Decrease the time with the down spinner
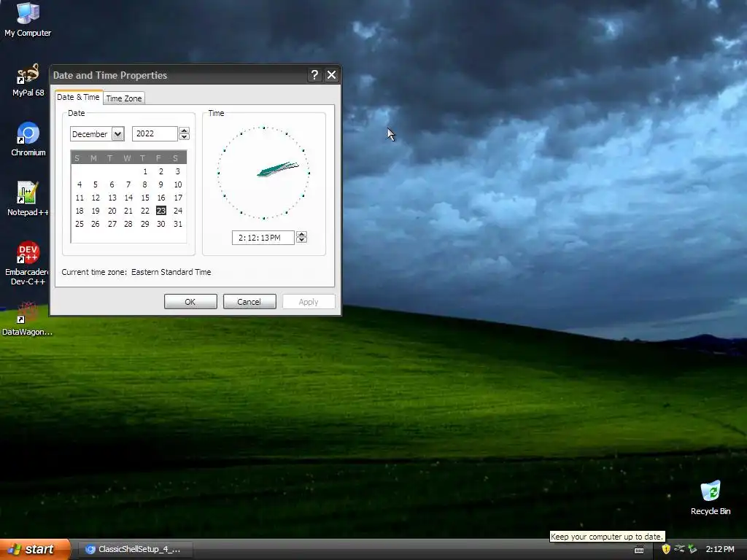The width and height of the screenshot is (747, 560). 301,241
